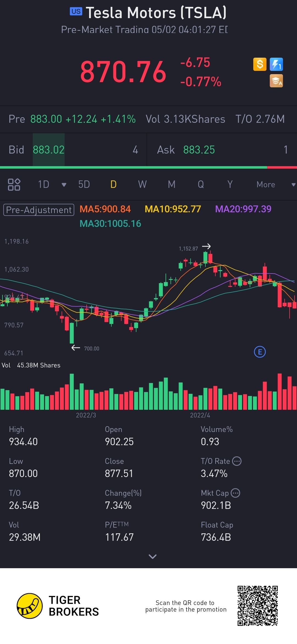Tap the Tesla Motors (TSLA) title
The image size is (297, 644).
pos(156,13)
